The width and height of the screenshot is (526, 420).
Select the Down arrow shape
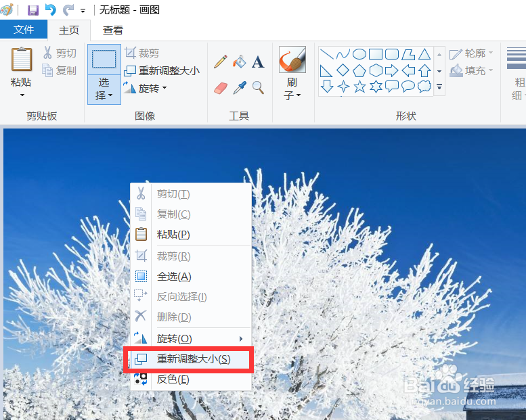326,87
